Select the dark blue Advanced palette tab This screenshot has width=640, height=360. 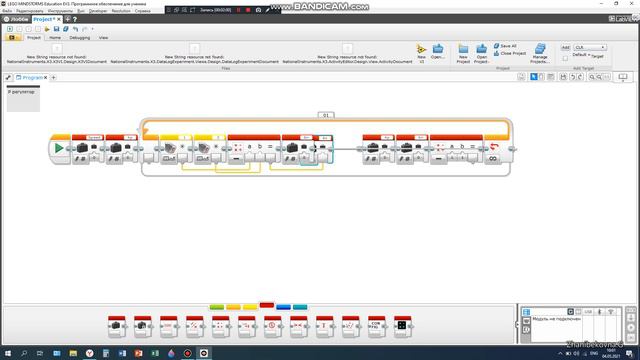(283, 307)
